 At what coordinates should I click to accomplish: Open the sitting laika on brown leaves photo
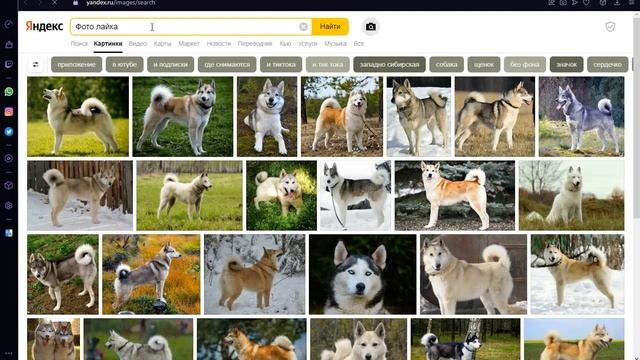(x=267, y=117)
